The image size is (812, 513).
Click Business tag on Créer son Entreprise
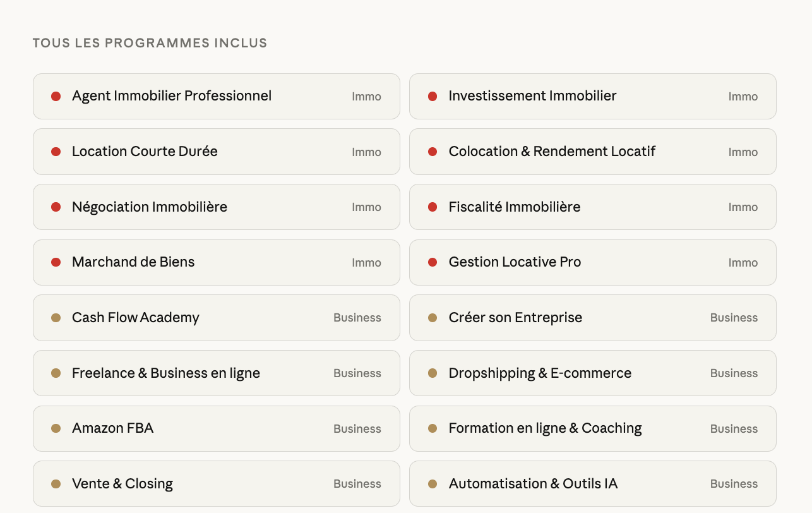pyautogui.click(x=734, y=318)
